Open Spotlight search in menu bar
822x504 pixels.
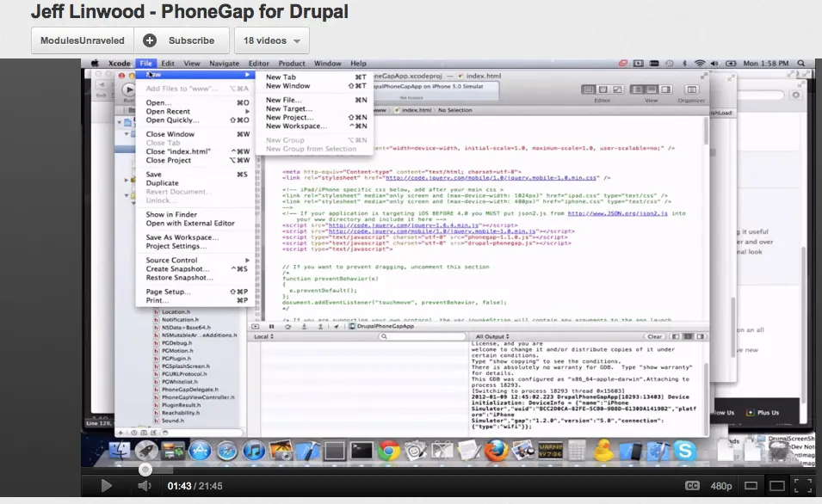[x=801, y=64]
